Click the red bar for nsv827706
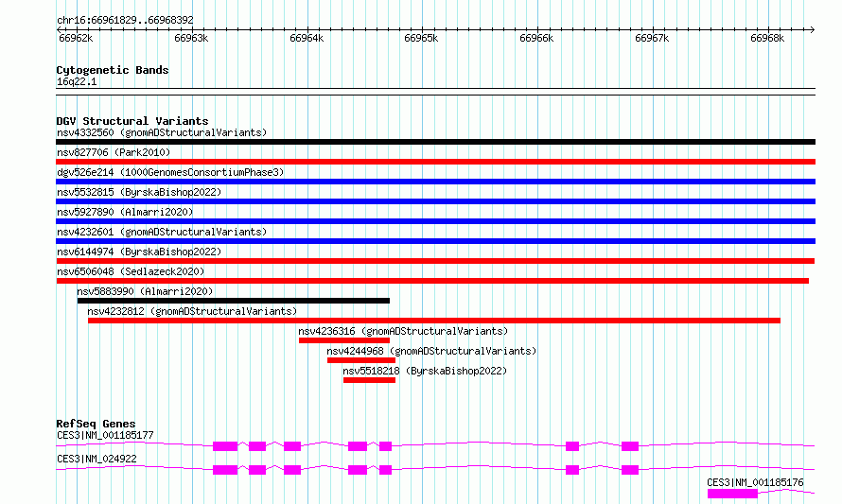Viewport: 842px width, 504px height. [435, 162]
